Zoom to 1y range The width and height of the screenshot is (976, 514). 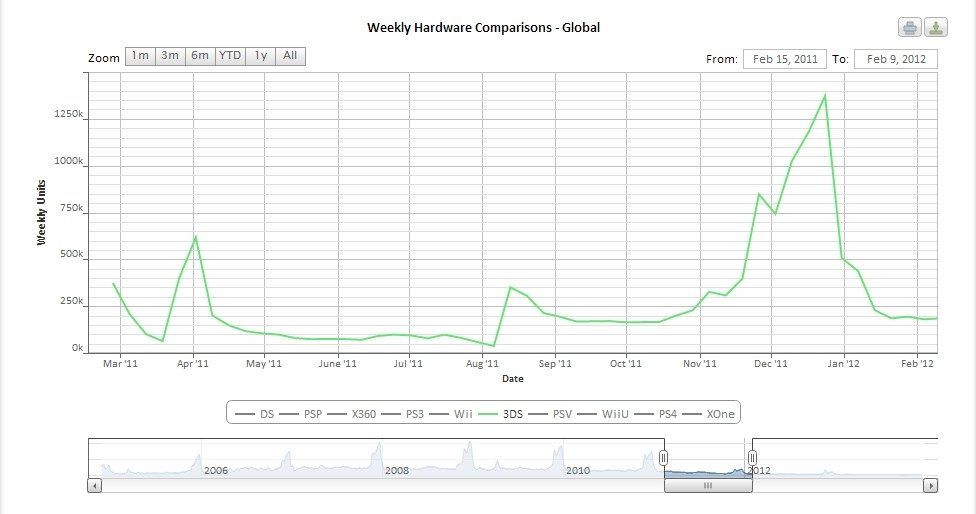[x=260, y=56]
